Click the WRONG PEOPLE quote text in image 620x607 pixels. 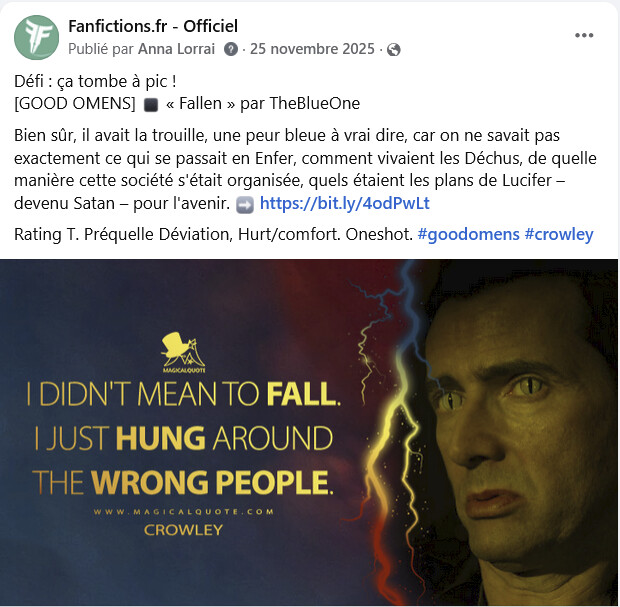tap(212, 482)
